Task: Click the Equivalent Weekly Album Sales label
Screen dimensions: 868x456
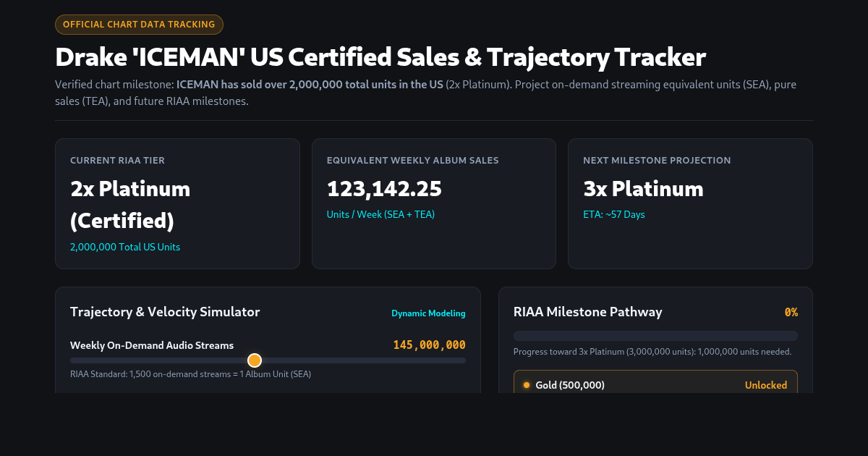Action: (412, 161)
